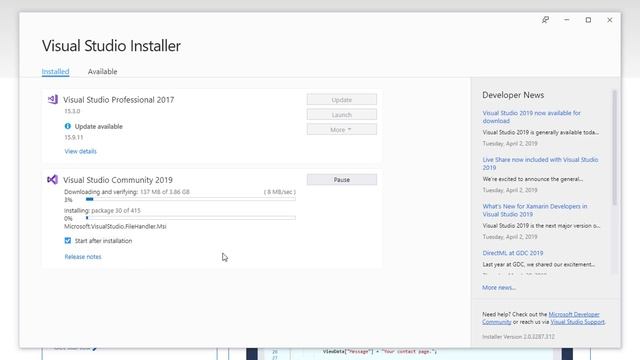The image size is (640, 360).
Task: Click the Installer Version text
Action: tap(518, 337)
